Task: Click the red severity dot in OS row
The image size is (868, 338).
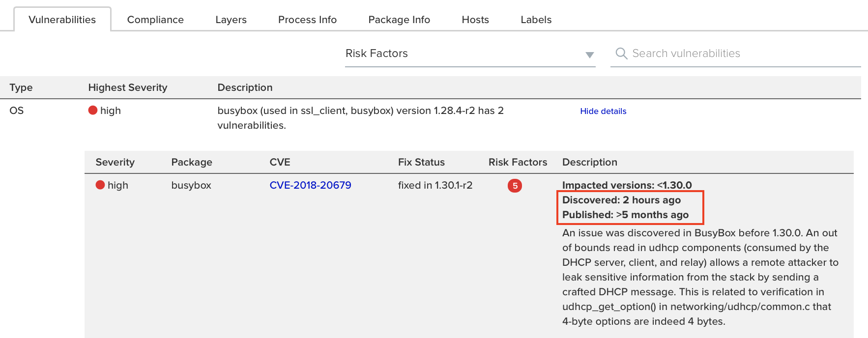Action: pyautogui.click(x=93, y=110)
